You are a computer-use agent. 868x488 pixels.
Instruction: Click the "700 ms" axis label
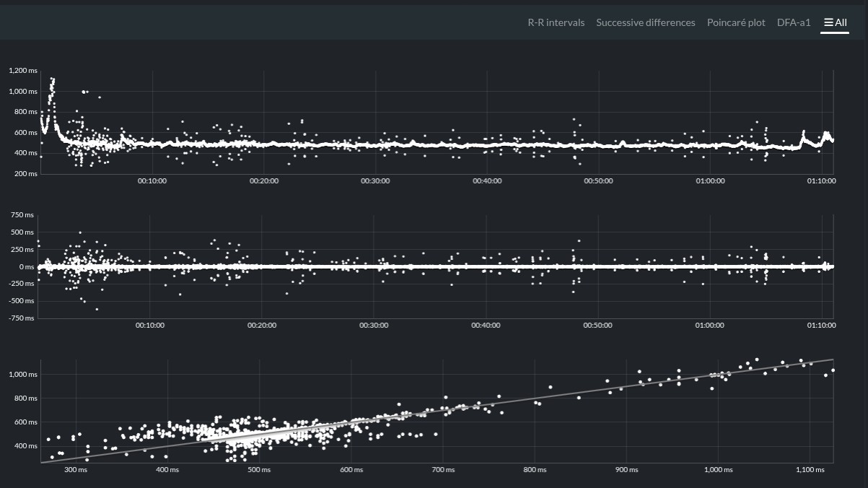tap(444, 470)
